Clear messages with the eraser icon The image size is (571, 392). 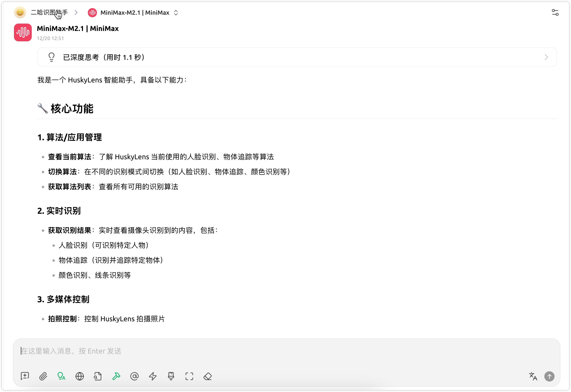208,376
